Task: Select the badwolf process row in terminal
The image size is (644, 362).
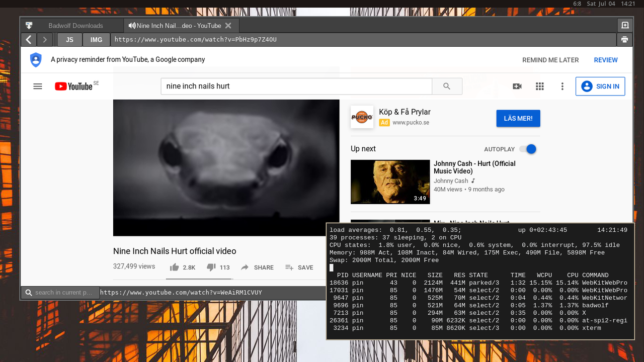Action: 478,306
